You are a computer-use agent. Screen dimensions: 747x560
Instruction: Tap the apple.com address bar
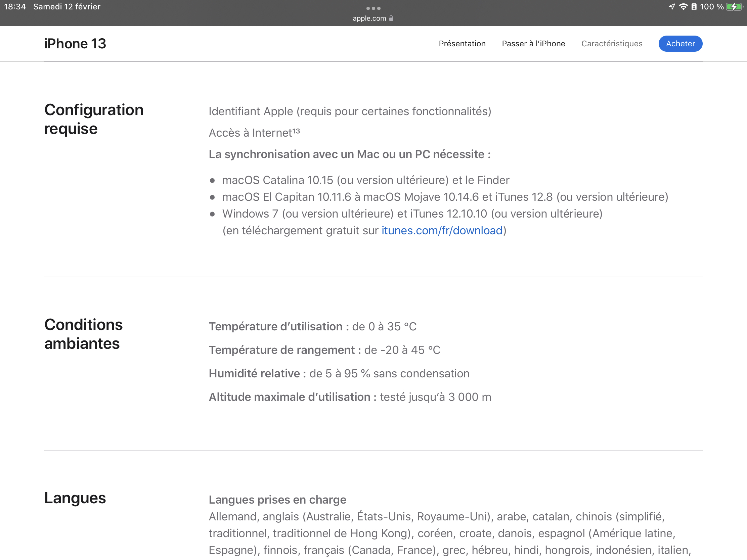coord(369,18)
